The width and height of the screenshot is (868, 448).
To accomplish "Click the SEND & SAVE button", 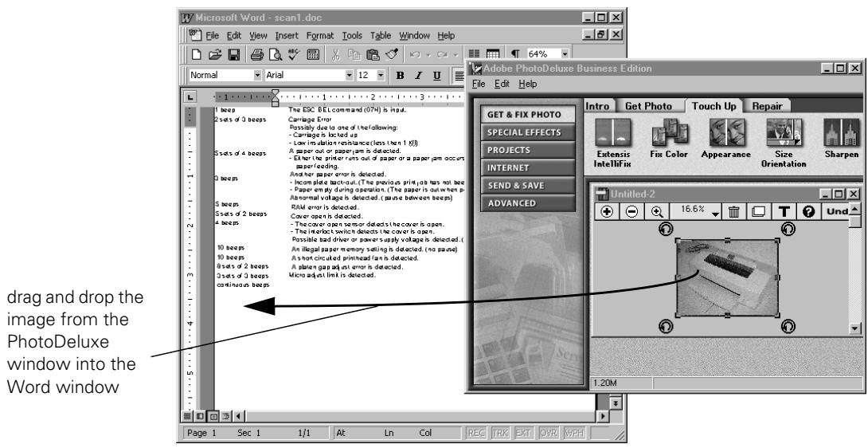I will pos(527,186).
